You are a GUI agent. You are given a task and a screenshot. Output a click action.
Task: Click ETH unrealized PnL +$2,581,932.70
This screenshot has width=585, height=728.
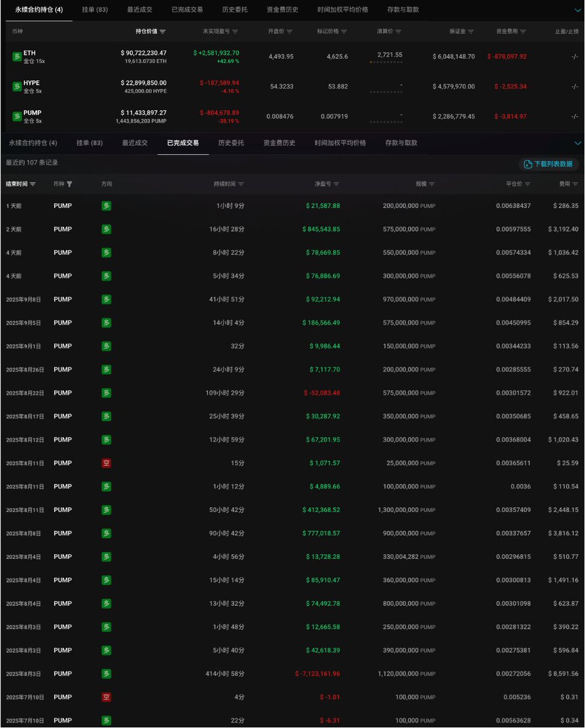point(216,53)
